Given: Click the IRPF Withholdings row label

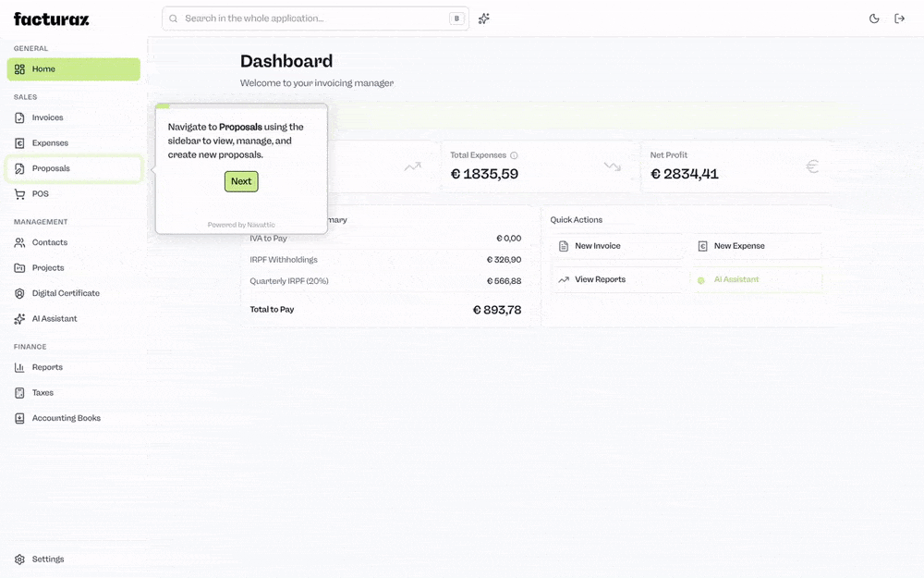Looking at the screenshot, I should (284, 260).
